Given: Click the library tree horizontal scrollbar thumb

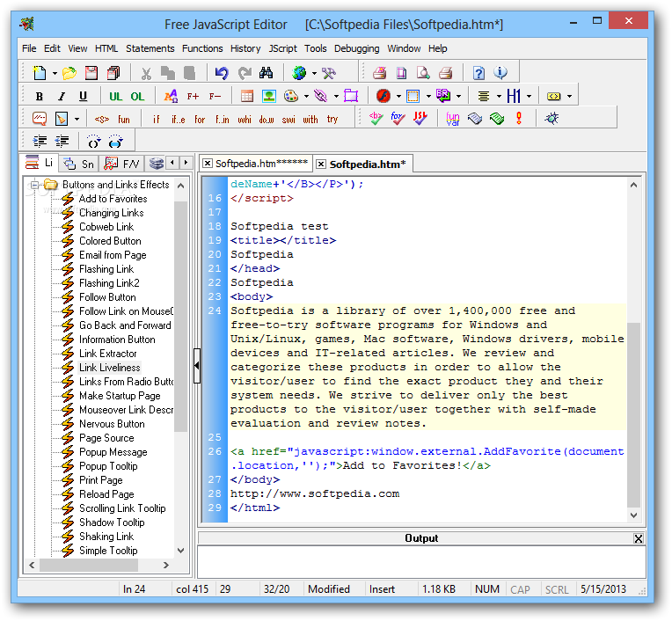Looking at the screenshot, I should point(89,566).
